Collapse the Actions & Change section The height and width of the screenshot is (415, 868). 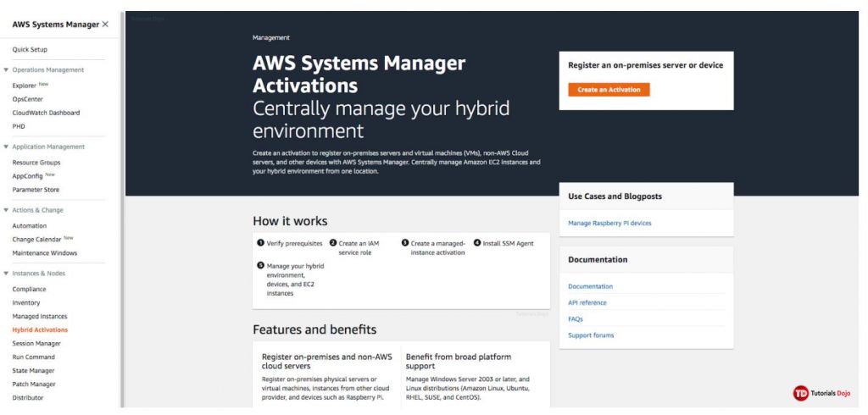(6, 210)
